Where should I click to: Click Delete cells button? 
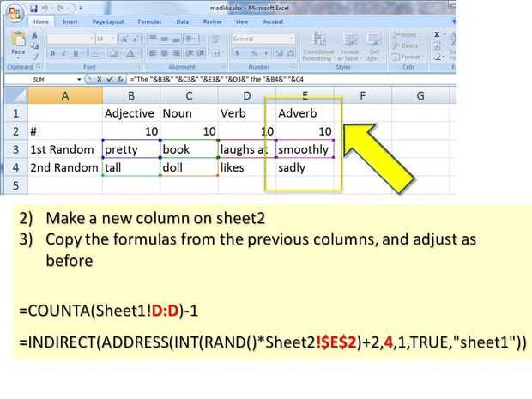pyautogui.click(x=405, y=45)
